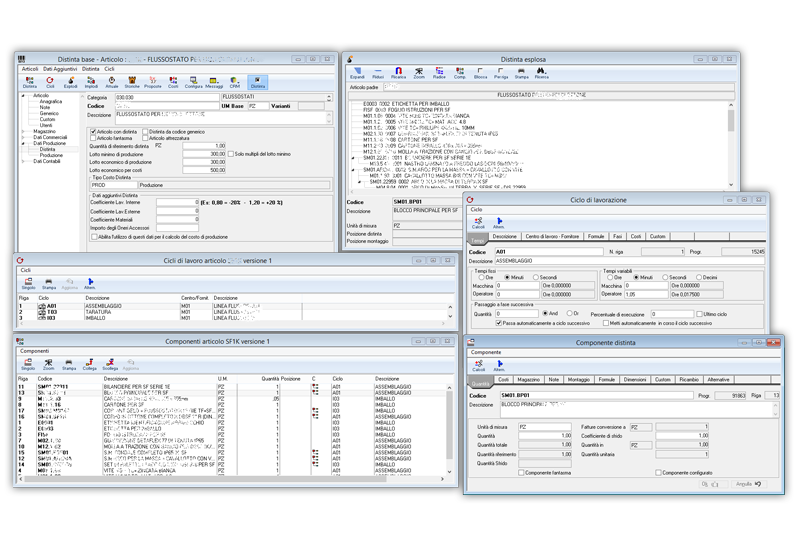800x542 pixels.
Task: Expand the Dati Commerciali tree node
Action: pyautogui.click(x=23, y=137)
